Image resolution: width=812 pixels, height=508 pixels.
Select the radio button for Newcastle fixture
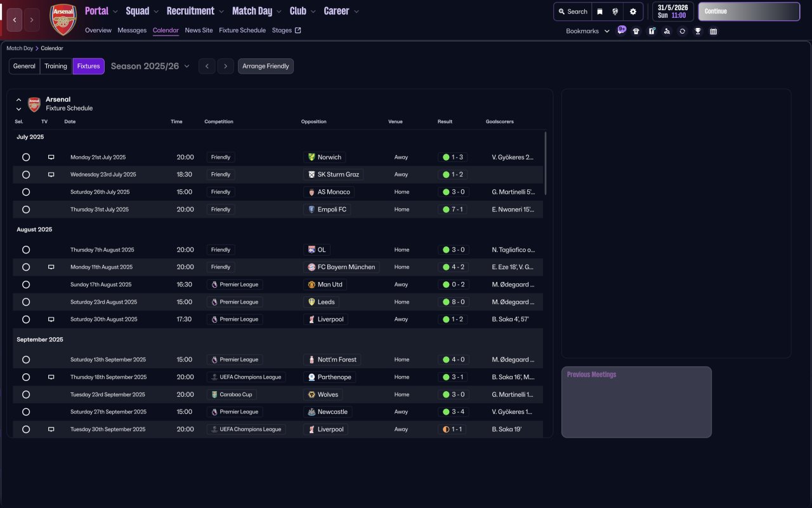pos(26,411)
